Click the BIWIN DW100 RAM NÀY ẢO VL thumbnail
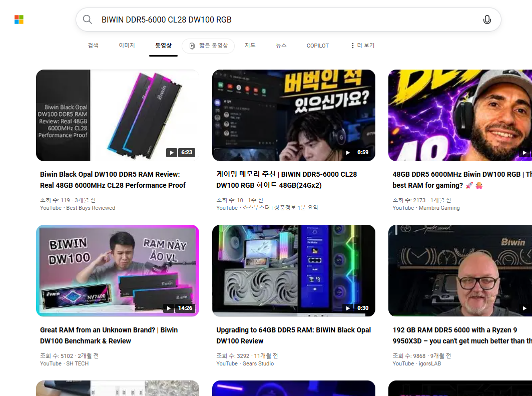This screenshot has width=532, height=396. [x=118, y=270]
